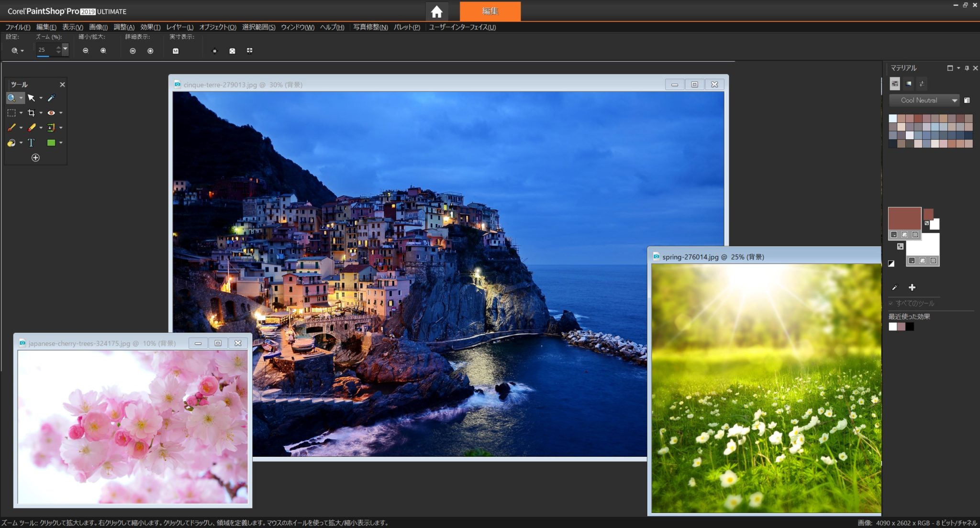Screen dimensions: 980x528
Task: Click the plus button under 詳細表示
Action: coord(150,51)
